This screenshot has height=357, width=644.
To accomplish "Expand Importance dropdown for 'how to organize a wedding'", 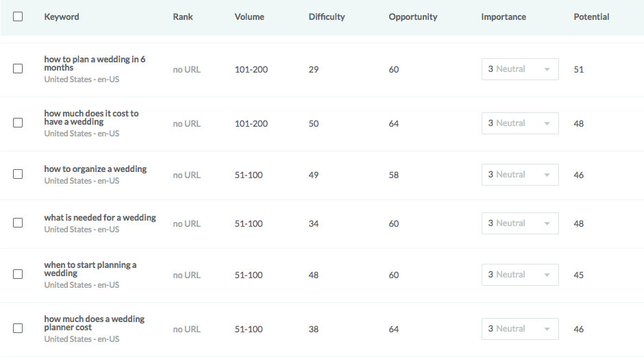I will [x=520, y=175].
